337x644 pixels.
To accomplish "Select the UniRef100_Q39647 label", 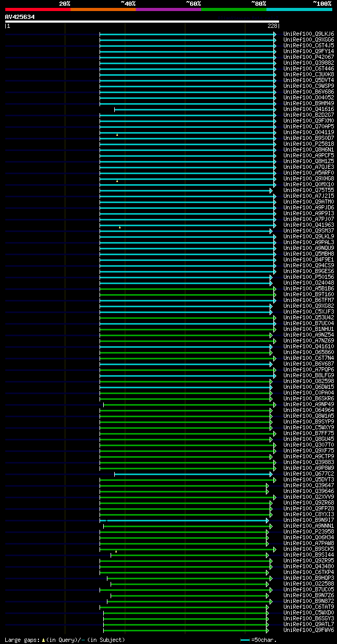I will pos(309,485).
